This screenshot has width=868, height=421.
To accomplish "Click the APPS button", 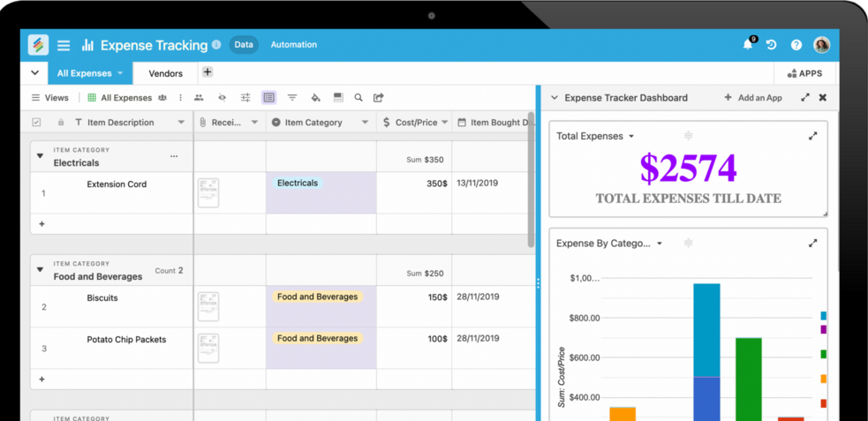I will click(804, 73).
